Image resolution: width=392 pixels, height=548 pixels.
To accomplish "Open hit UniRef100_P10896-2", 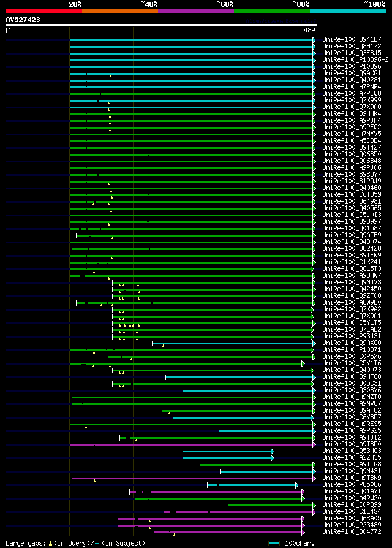I will [355, 59].
